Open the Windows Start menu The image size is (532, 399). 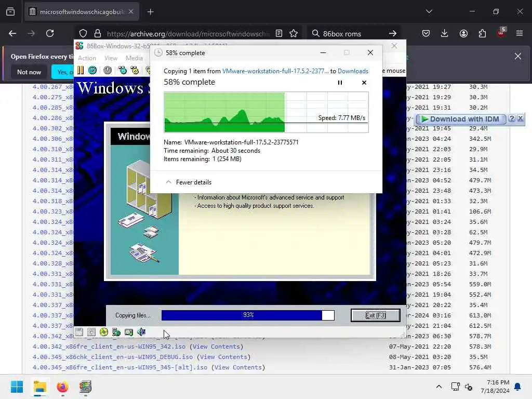point(17,387)
